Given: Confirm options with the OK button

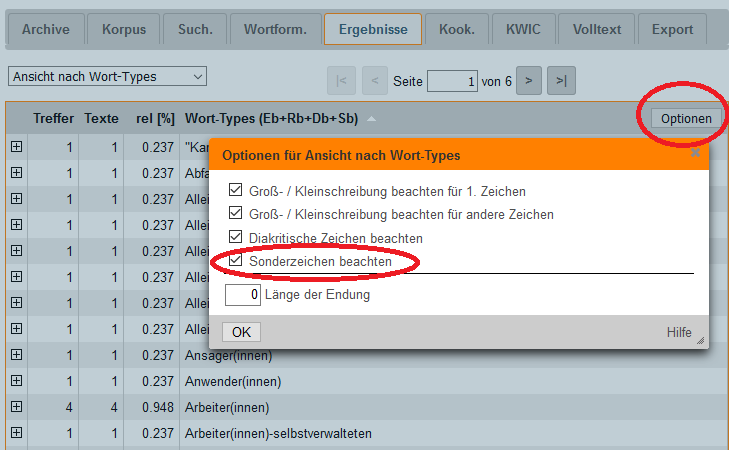Looking at the screenshot, I should click(241, 332).
